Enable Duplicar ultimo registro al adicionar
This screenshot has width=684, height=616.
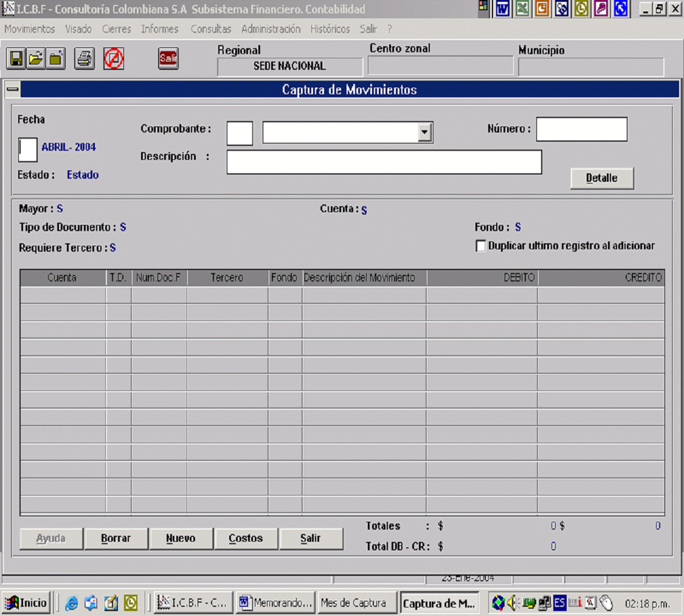(x=481, y=246)
